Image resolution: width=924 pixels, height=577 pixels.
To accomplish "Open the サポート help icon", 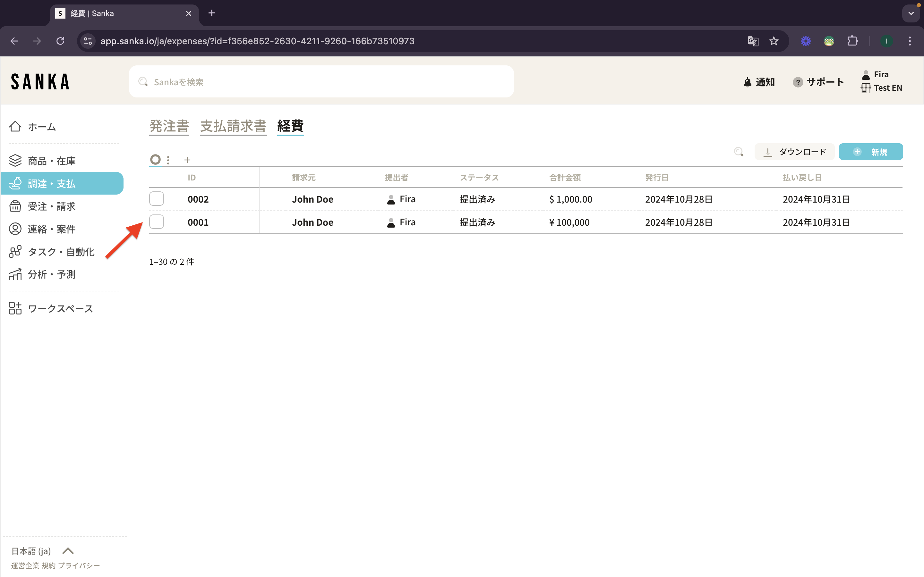I will [797, 82].
